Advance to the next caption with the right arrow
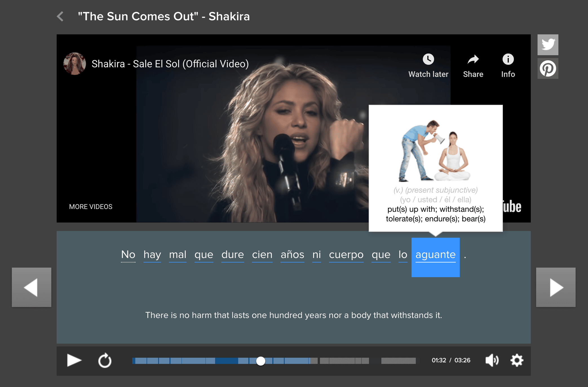This screenshot has width=588, height=387. coord(556,287)
